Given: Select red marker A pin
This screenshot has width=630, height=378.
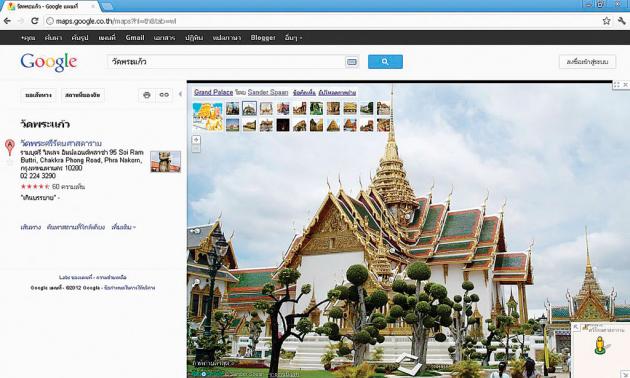Looking at the screenshot, I should pyautogui.click(x=10, y=147).
